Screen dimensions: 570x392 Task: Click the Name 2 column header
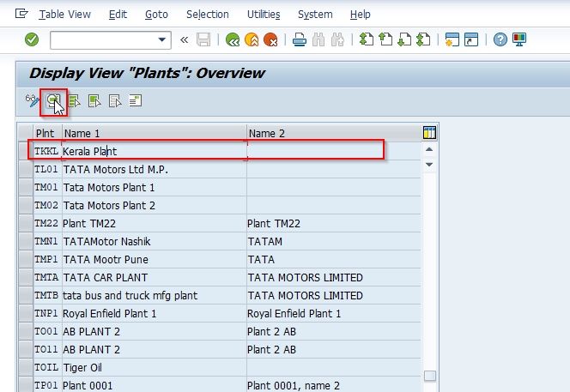tap(334, 133)
